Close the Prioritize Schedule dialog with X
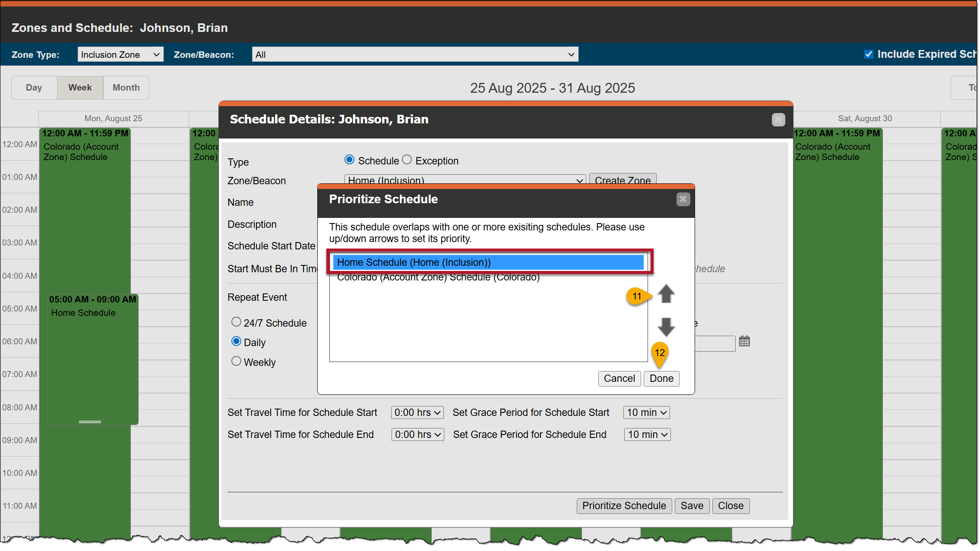This screenshot has width=980, height=551. [x=683, y=199]
